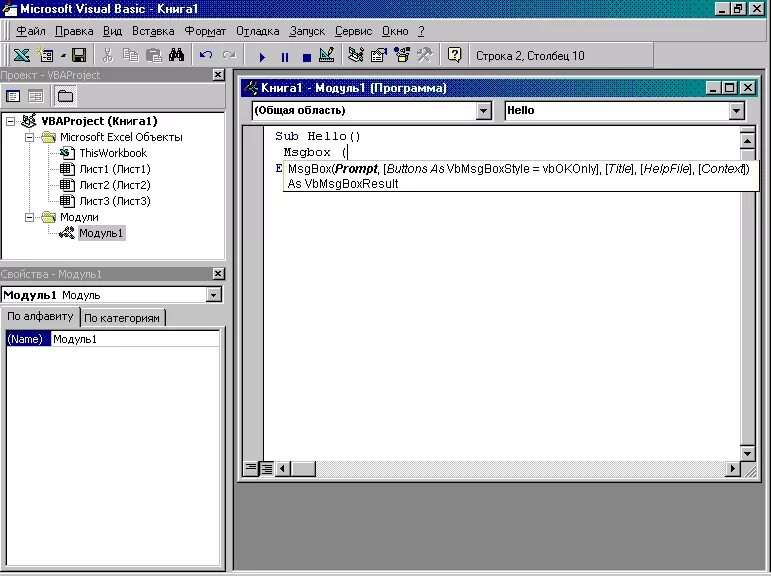Screen dimensions: 771x576
Task: Open the Сервис menu
Action: click(354, 31)
